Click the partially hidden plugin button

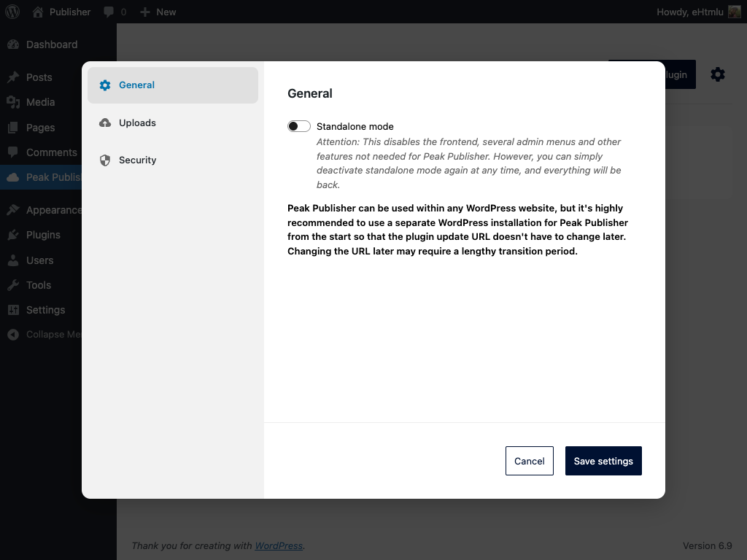tap(680, 74)
